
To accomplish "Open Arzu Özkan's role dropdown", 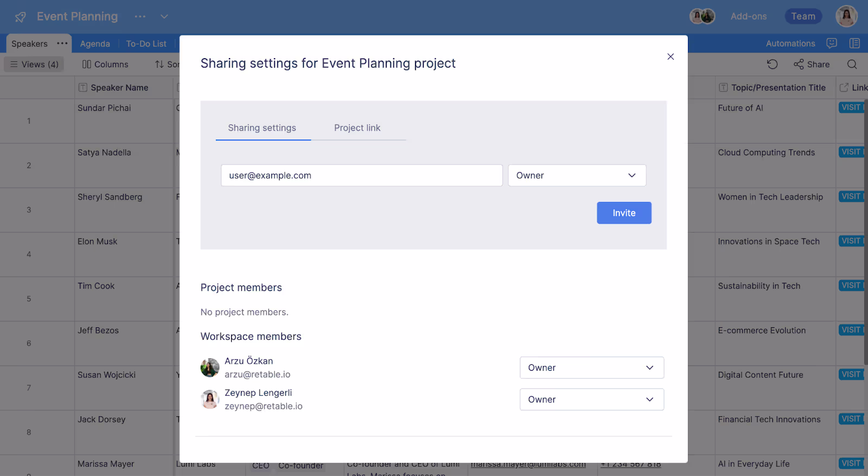I will [591, 367].
